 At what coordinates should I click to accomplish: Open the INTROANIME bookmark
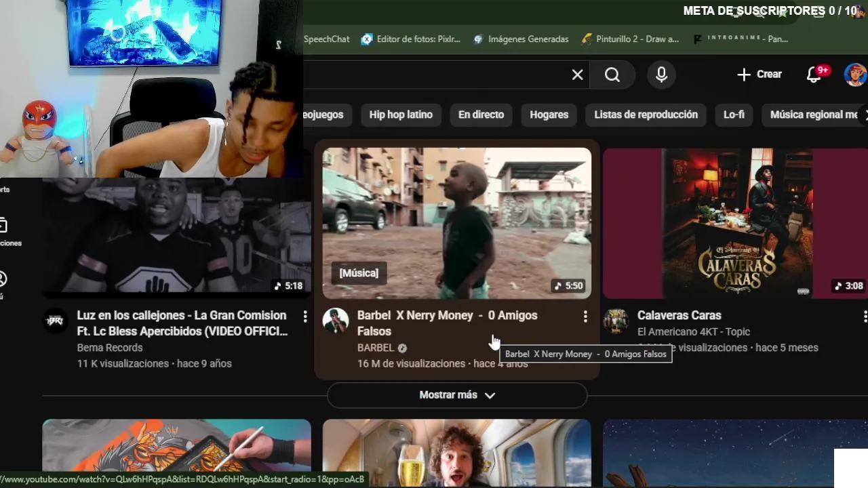click(x=741, y=39)
